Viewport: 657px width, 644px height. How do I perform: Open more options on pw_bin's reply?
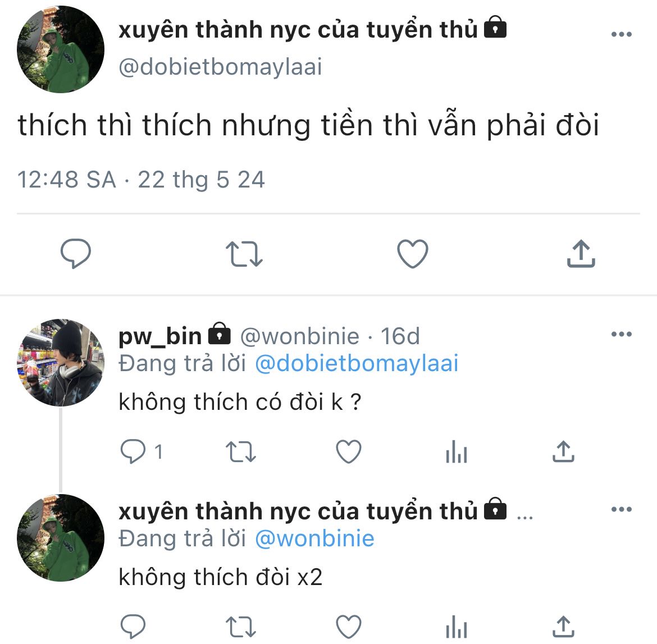[x=622, y=335]
